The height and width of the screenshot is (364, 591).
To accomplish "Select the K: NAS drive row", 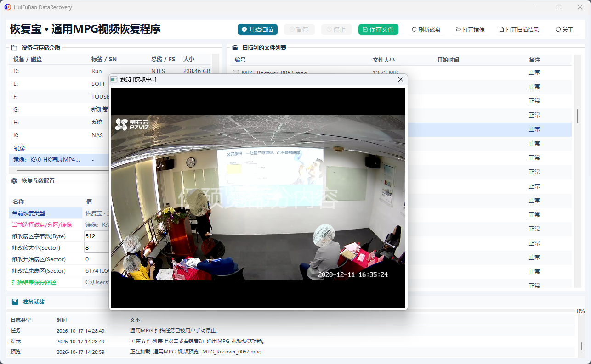I will click(59, 135).
